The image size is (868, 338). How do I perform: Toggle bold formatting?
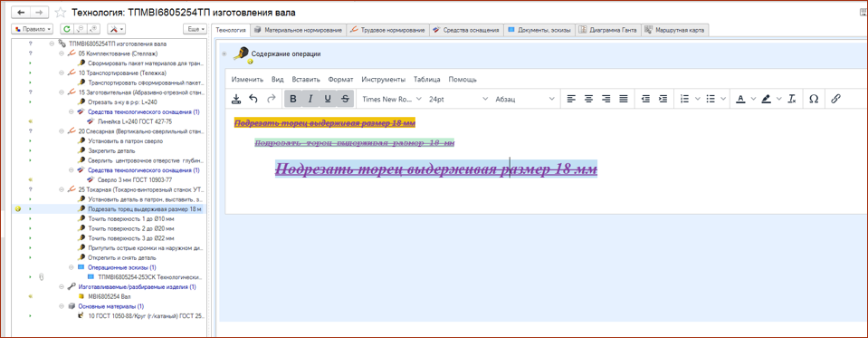coord(293,99)
